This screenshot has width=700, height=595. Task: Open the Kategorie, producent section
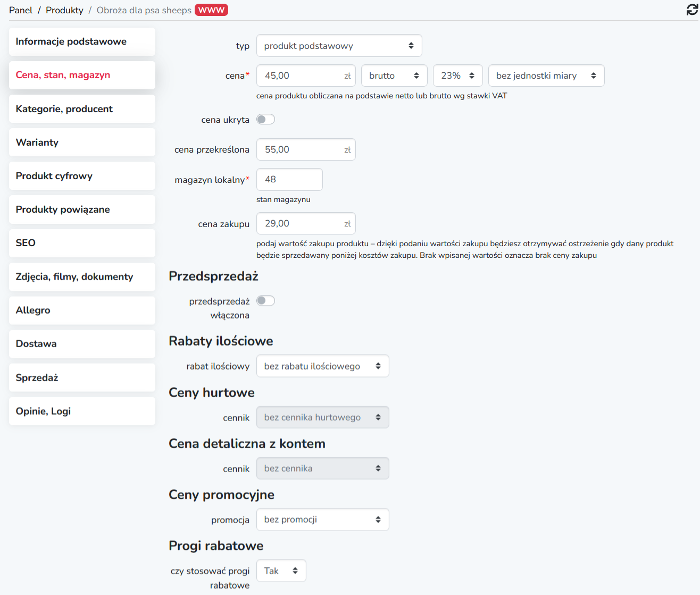[82, 109]
